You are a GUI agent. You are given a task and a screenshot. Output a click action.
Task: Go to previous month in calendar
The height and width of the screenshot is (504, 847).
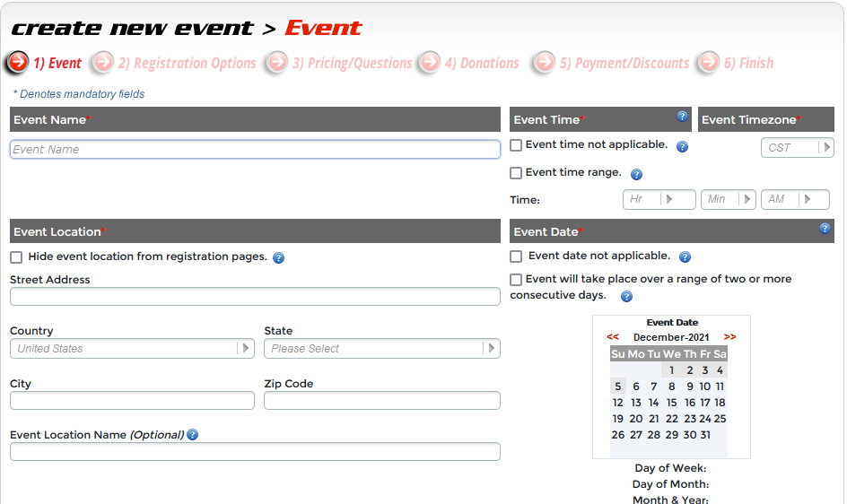(x=613, y=337)
